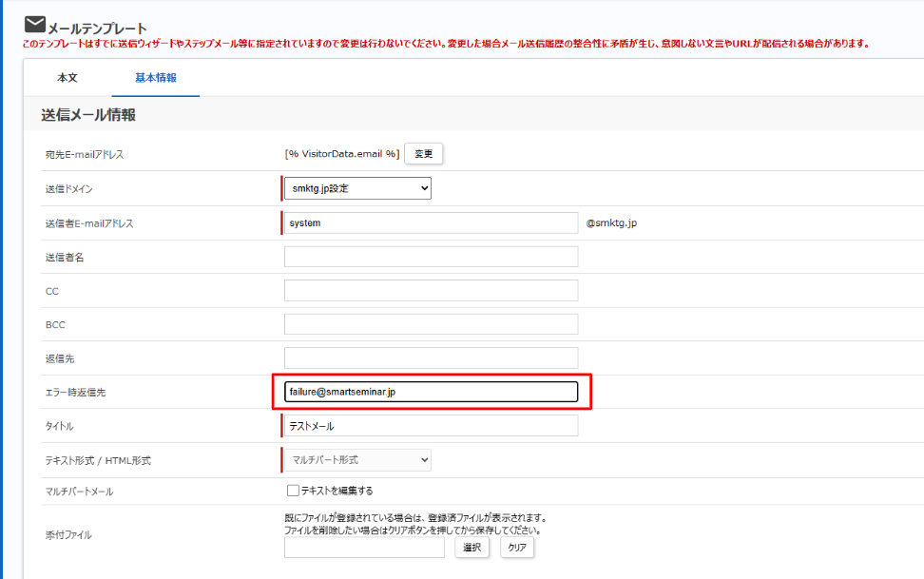This screenshot has height=579, width=924.
Task: Switch to the 本文 tab
Action: (67, 78)
